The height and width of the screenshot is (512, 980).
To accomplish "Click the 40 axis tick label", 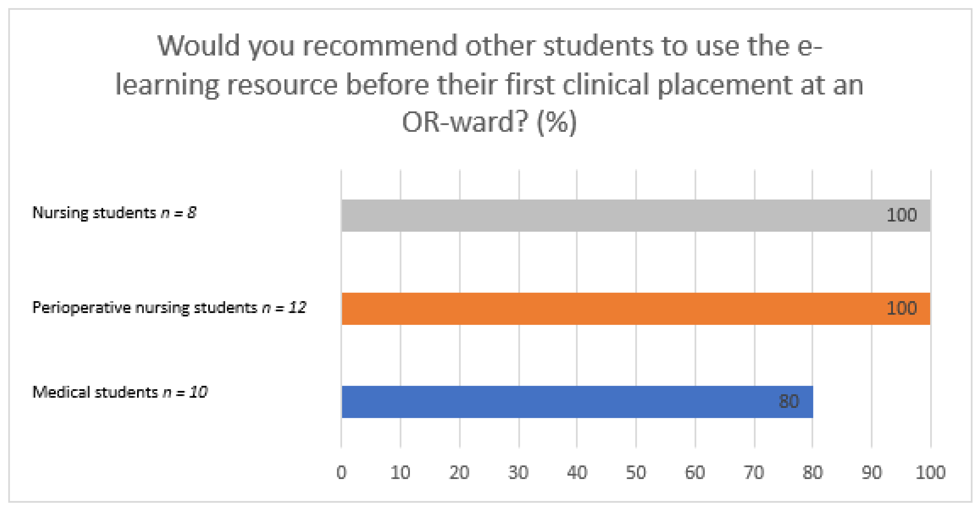I will (x=577, y=473).
